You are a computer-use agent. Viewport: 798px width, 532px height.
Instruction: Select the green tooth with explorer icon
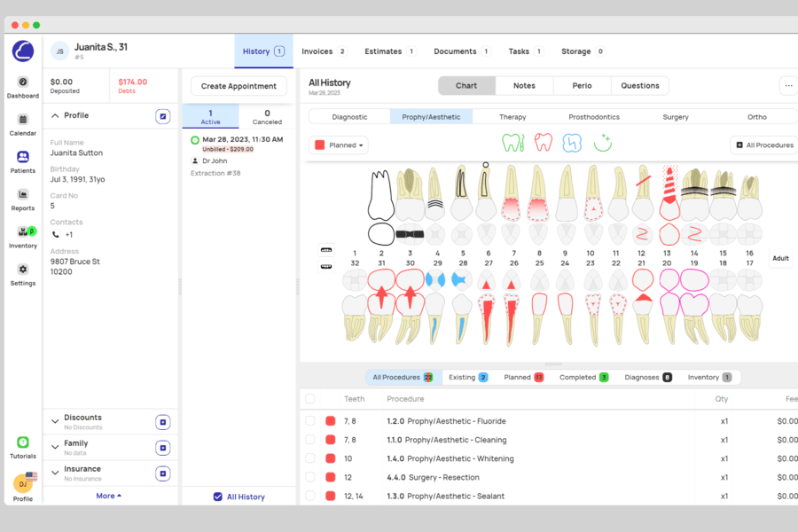pyautogui.click(x=512, y=142)
